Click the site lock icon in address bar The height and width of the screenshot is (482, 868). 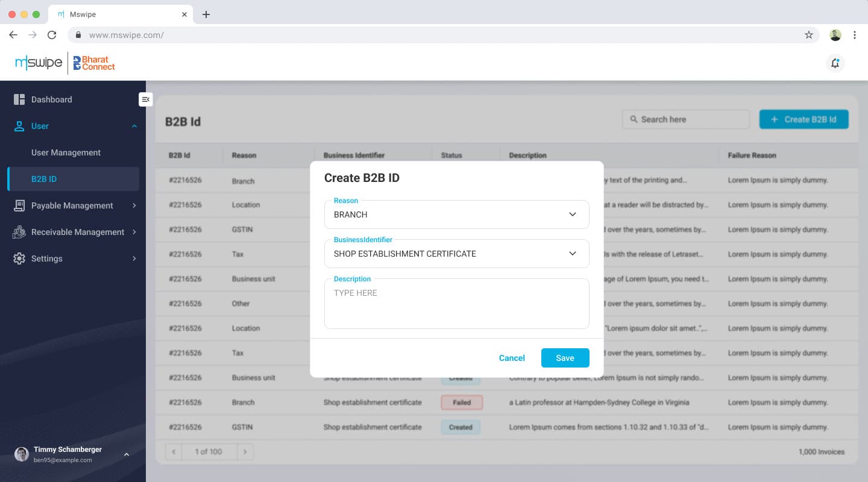tap(78, 35)
